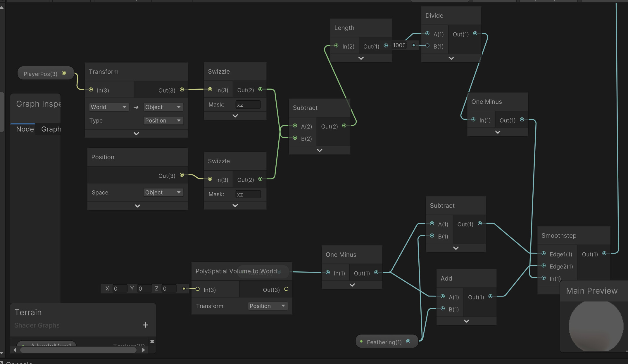Click the In(1) port of the lower One Minus node
628x364 pixels.
click(327, 273)
